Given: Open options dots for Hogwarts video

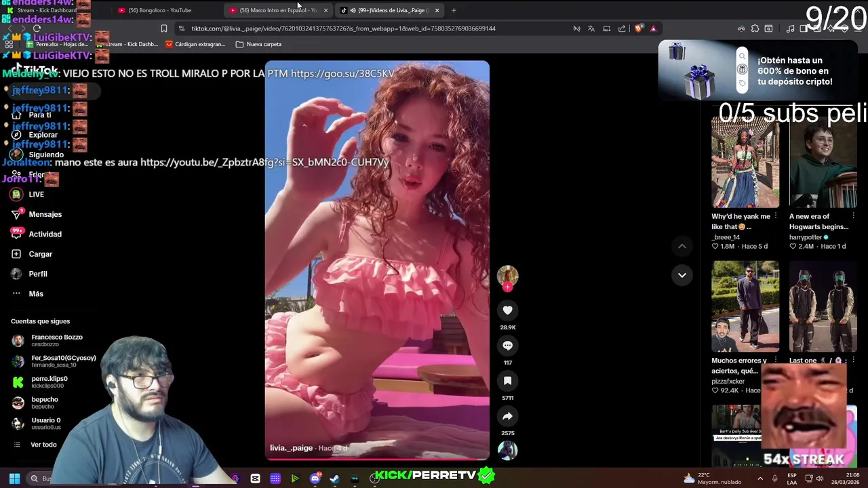Looking at the screenshot, I should (853, 216).
